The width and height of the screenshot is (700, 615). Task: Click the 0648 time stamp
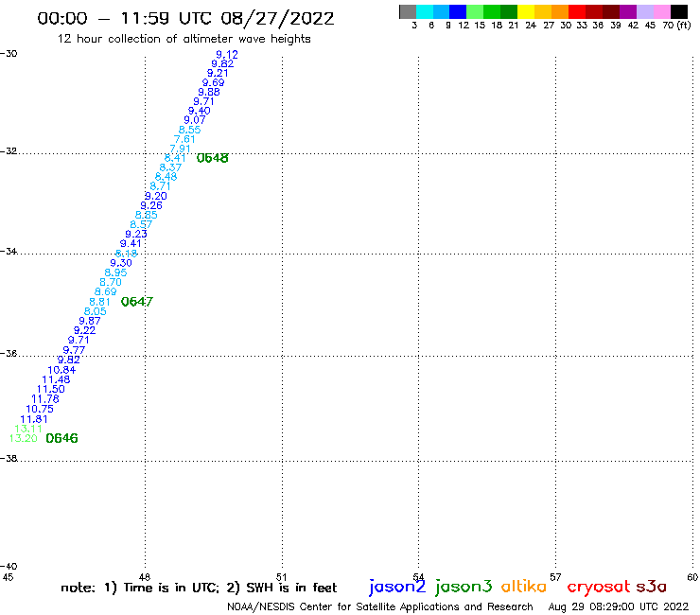(213, 158)
